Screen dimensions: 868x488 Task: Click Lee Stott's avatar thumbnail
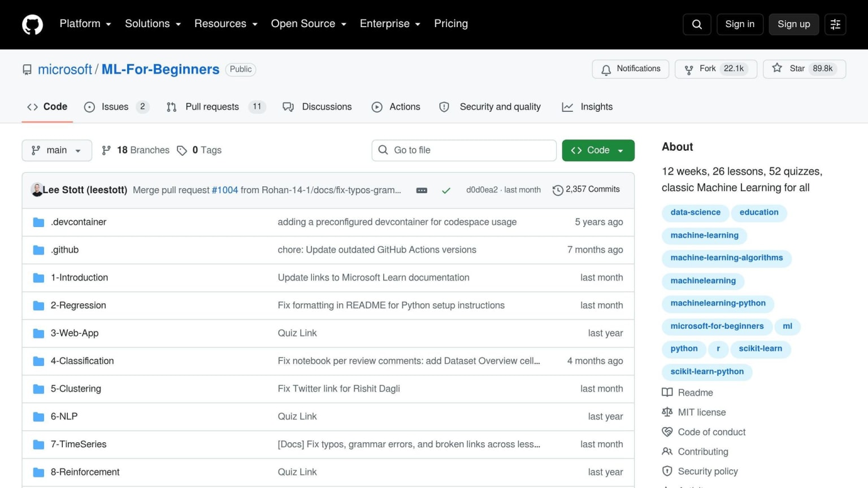click(x=37, y=190)
